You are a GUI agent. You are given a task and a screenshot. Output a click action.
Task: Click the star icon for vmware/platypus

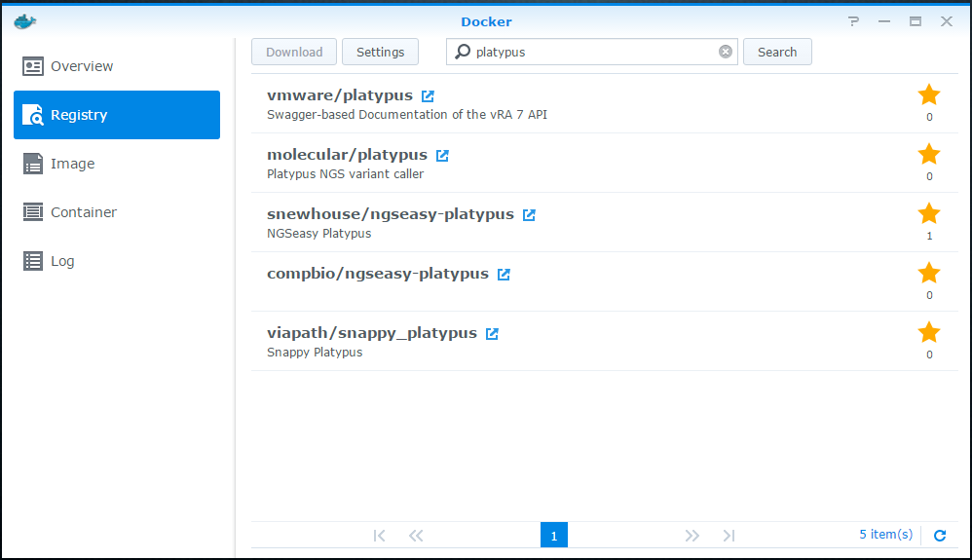[x=929, y=94]
